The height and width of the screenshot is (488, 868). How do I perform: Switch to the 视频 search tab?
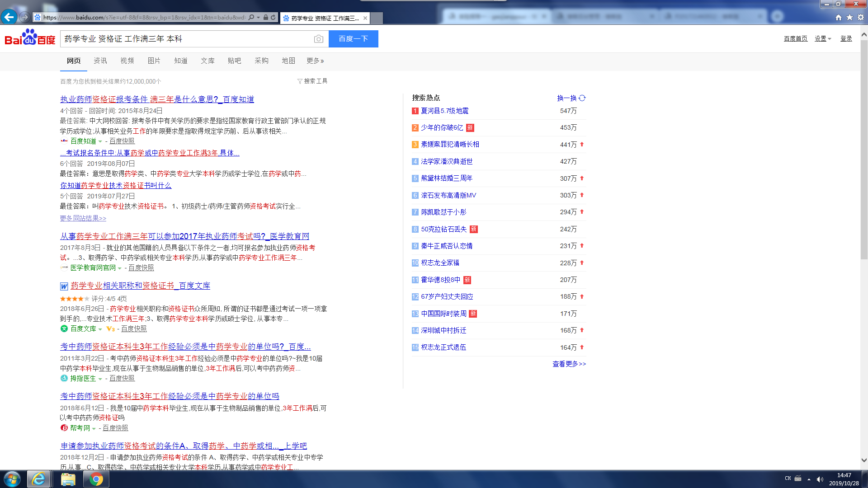coord(127,61)
